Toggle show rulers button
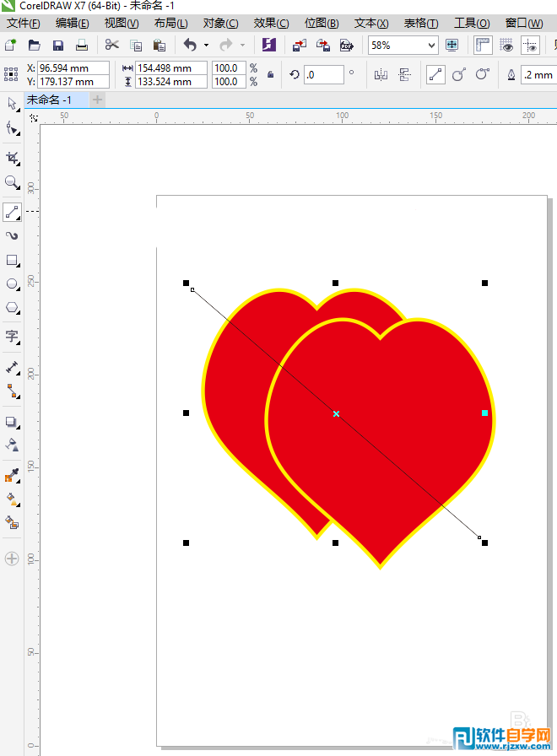This screenshot has width=557, height=756. click(x=483, y=45)
